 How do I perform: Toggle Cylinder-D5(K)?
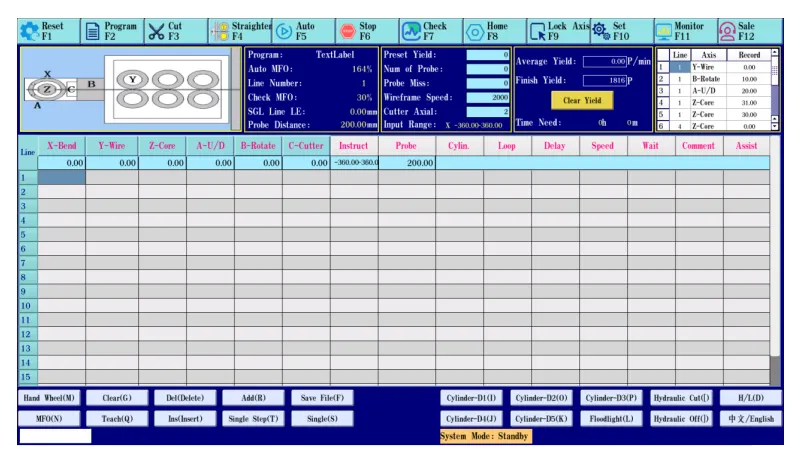(541, 419)
